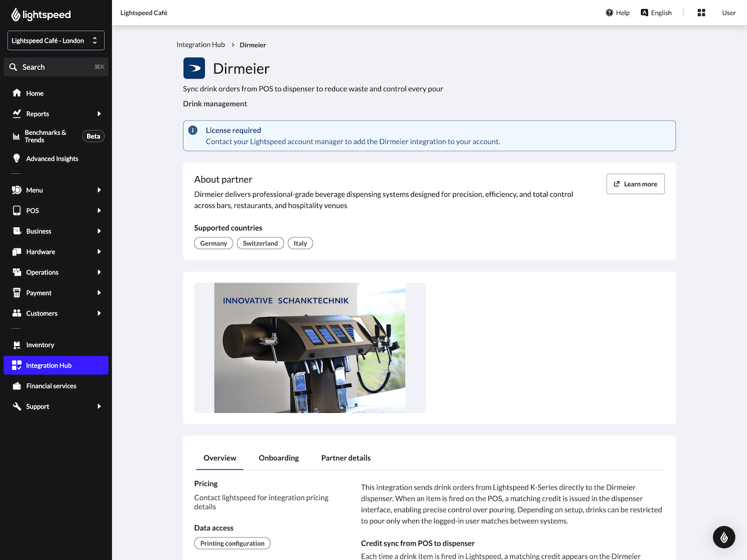
Task: Open the Financial services section
Action: [x=51, y=386]
